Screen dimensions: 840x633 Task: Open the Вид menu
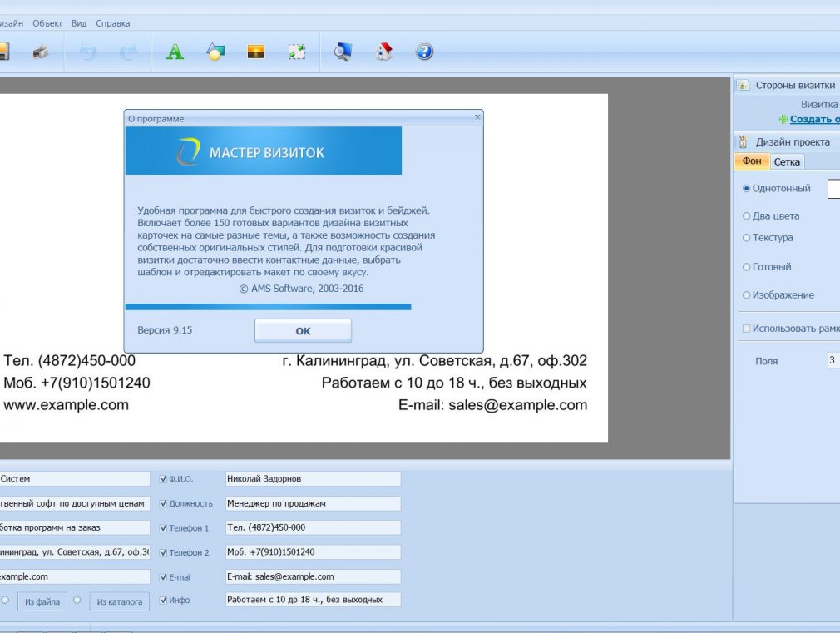[x=79, y=23]
